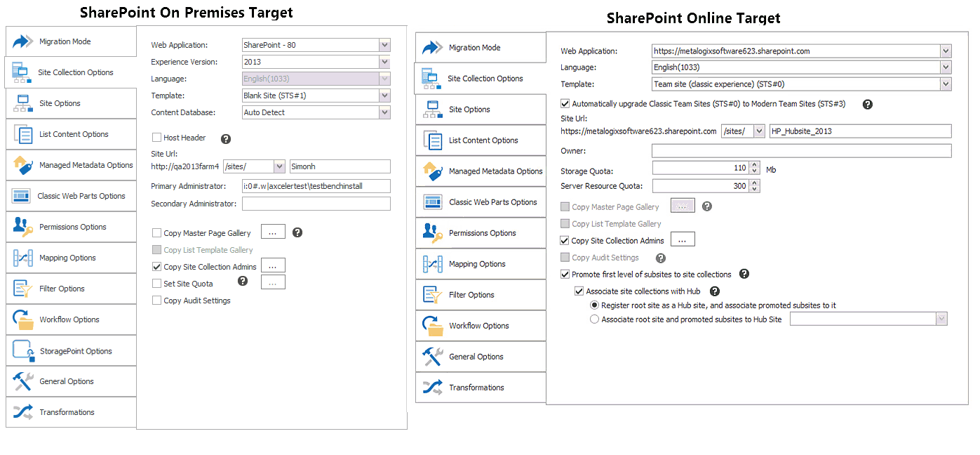Open List Content Options tab in Online panel
980x455 pixels.
[481, 140]
